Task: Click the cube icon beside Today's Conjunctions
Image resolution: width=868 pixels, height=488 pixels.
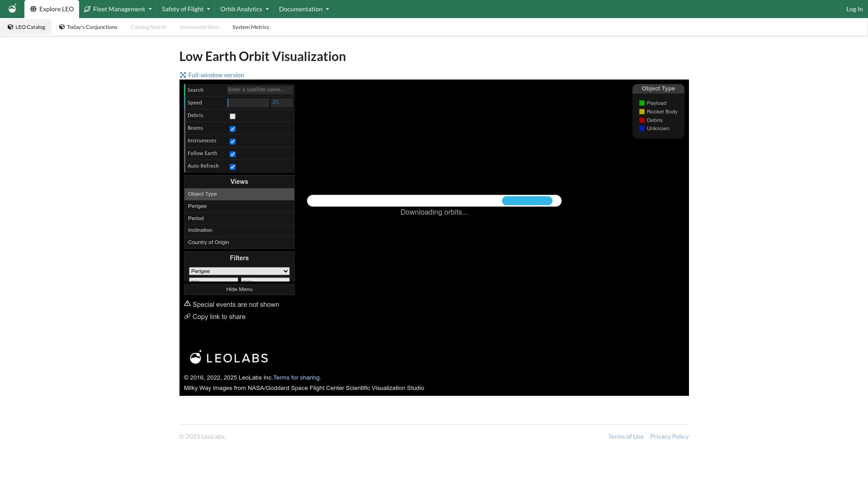Action: 62,27
